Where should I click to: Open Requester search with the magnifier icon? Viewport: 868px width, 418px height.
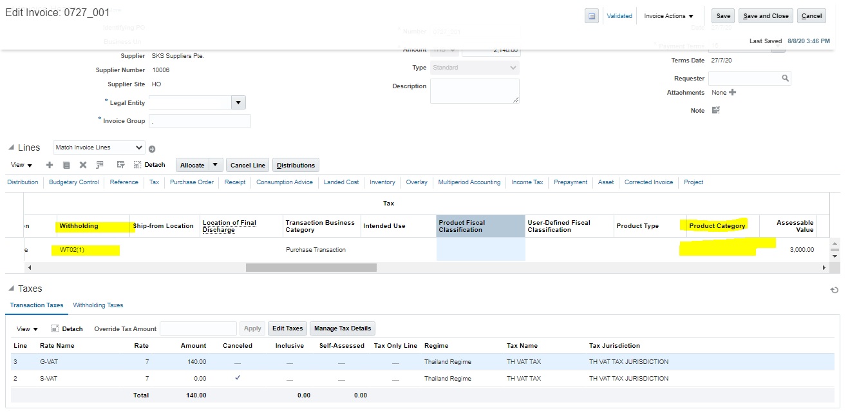(x=784, y=79)
